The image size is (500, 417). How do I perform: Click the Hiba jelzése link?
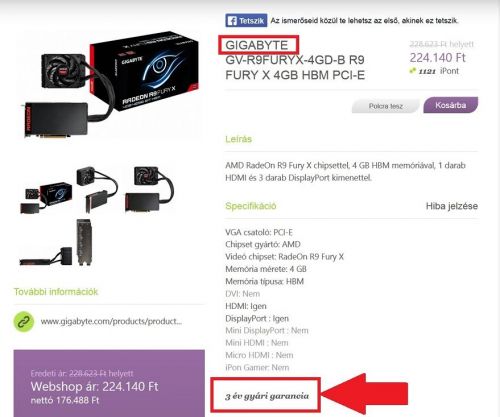pyautogui.click(x=452, y=206)
